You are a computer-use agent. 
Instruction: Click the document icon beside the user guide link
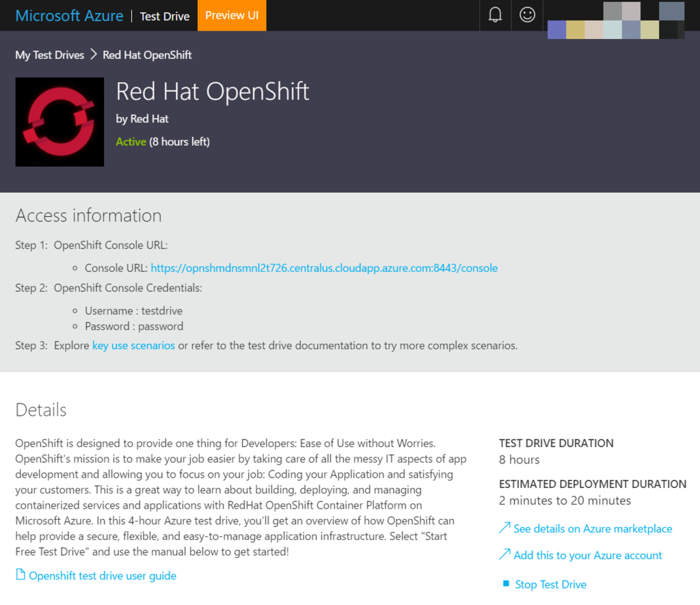[21, 574]
